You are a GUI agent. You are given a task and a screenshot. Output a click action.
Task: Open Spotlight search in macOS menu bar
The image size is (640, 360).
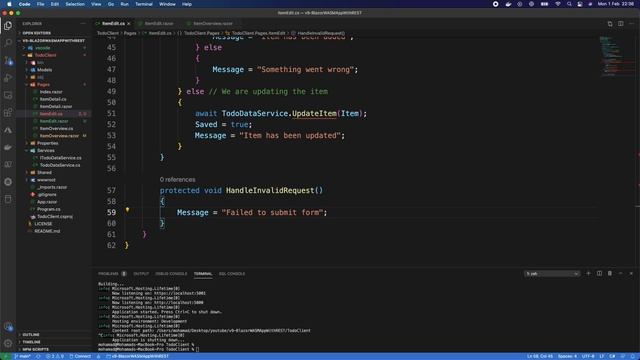(569, 4)
